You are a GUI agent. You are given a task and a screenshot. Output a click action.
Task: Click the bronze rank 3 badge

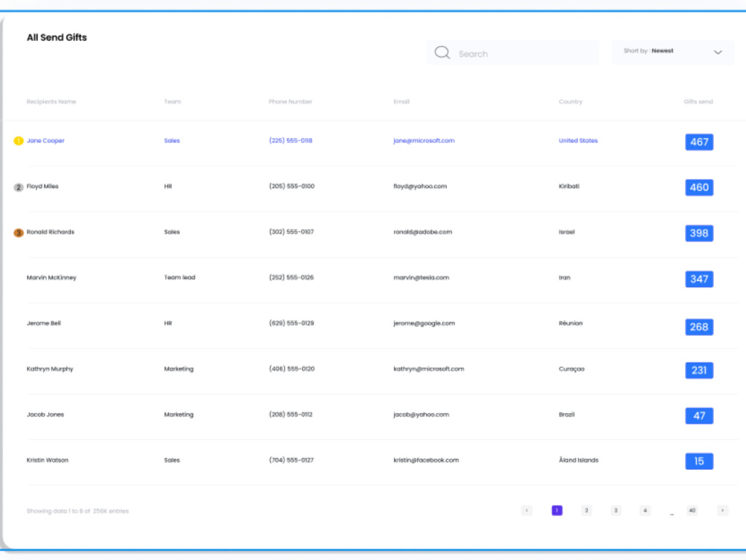coord(19,233)
